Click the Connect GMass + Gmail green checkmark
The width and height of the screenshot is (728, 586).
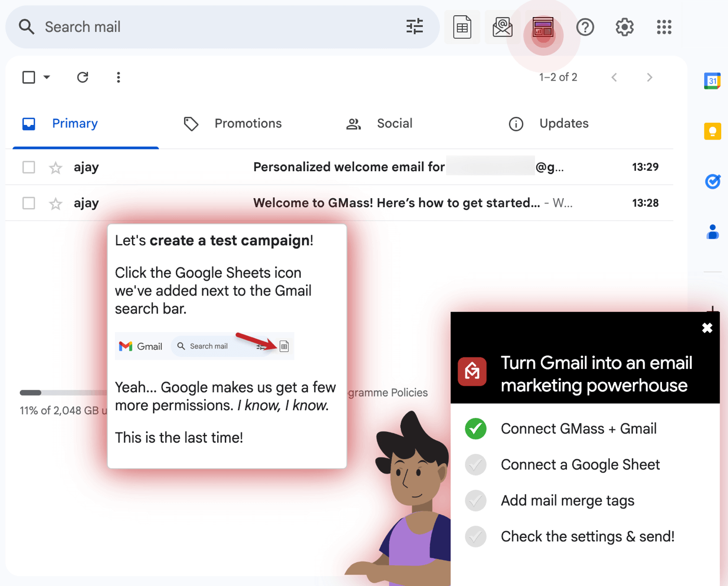coord(476,429)
